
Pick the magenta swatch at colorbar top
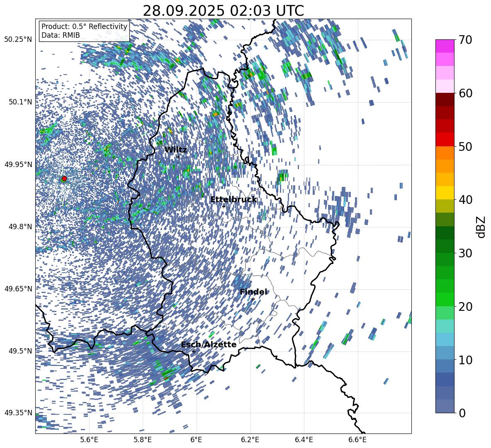tap(445, 46)
